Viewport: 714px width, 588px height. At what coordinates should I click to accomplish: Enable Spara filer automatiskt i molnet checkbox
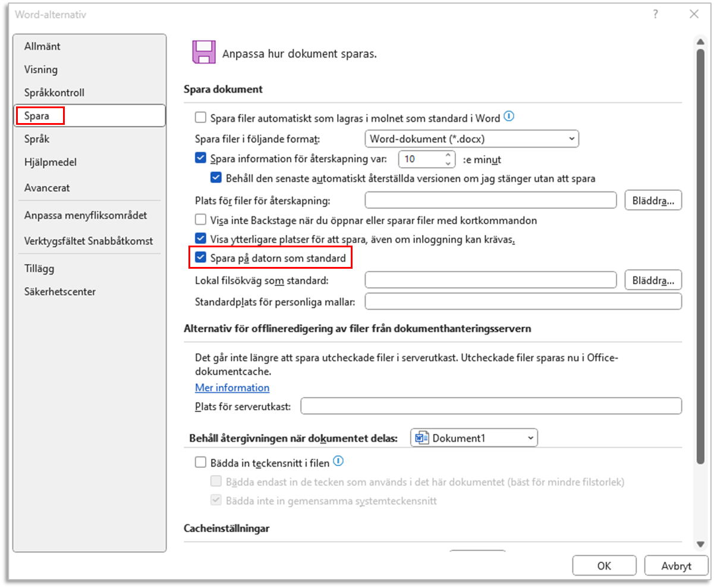pyautogui.click(x=201, y=118)
